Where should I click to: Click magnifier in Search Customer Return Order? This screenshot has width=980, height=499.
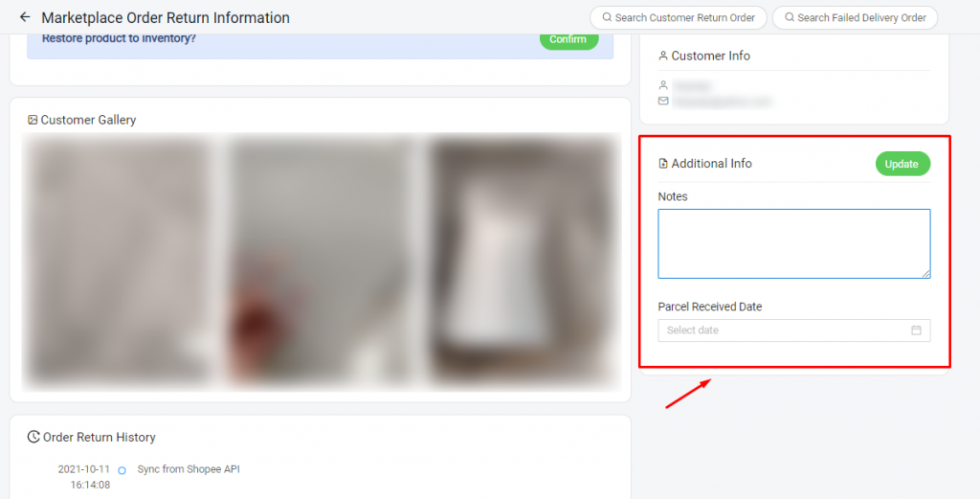pos(606,17)
